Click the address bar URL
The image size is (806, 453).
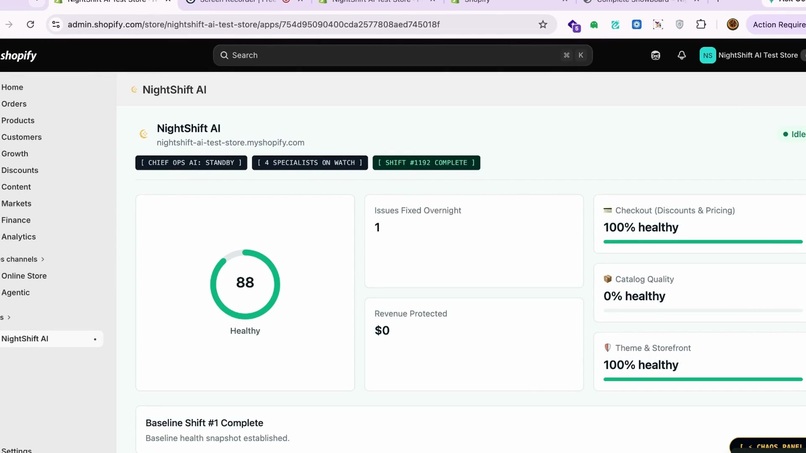[x=253, y=24]
